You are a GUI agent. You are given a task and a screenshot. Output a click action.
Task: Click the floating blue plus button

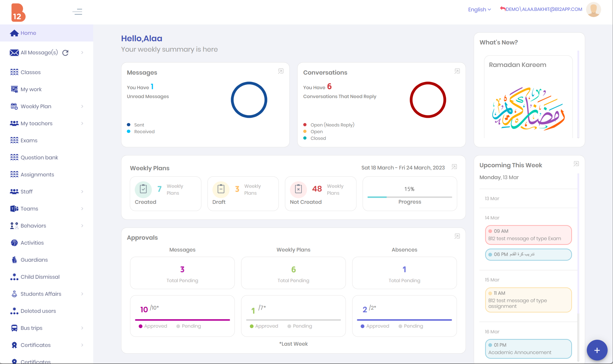(597, 350)
